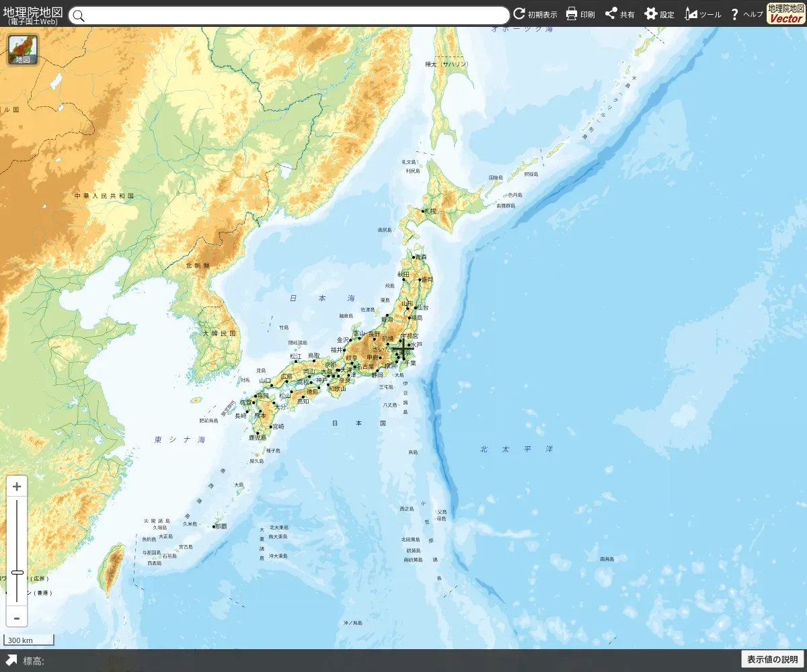The height and width of the screenshot is (672, 807).
Task: Click the zoom level slider handle
Action: [17, 573]
